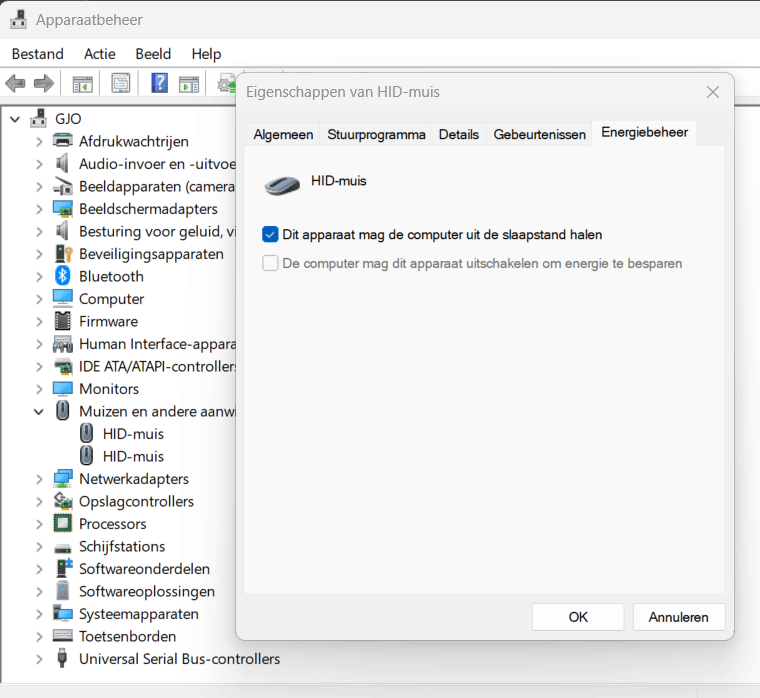Expand the Bluetooth category
Screen dimensions: 760x698
[x=39, y=276]
